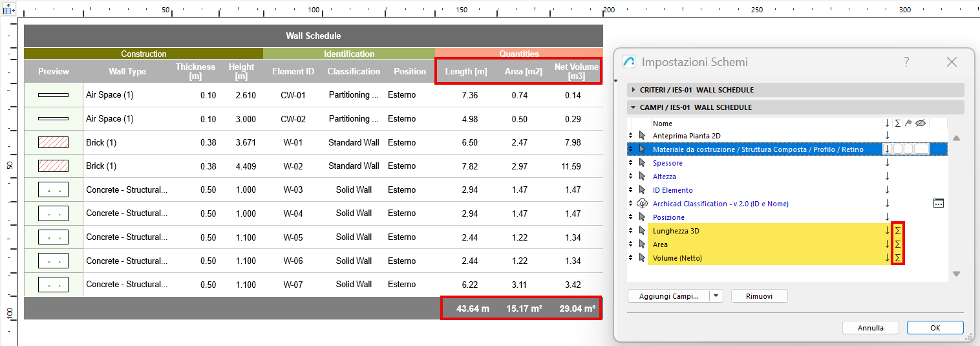Toggle sum for Lunghezza 3D field
This screenshot has width=980, height=346.
click(897, 231)
